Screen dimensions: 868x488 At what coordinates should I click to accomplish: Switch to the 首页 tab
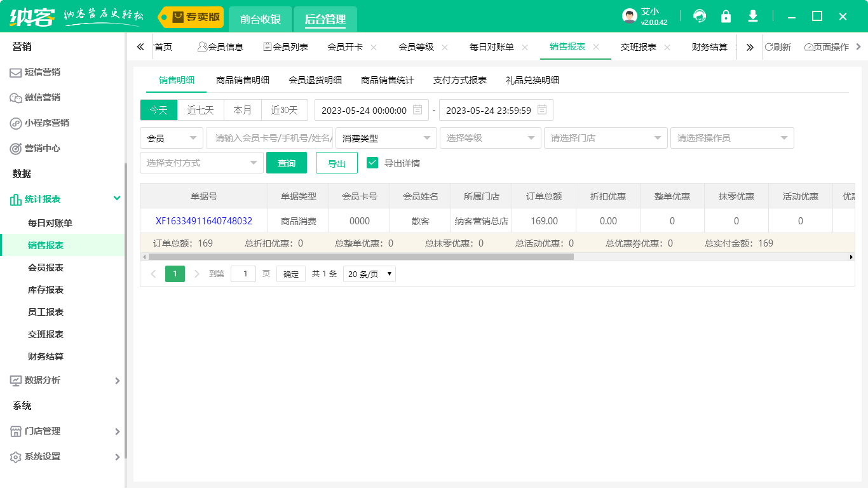(x=163, y=47)
